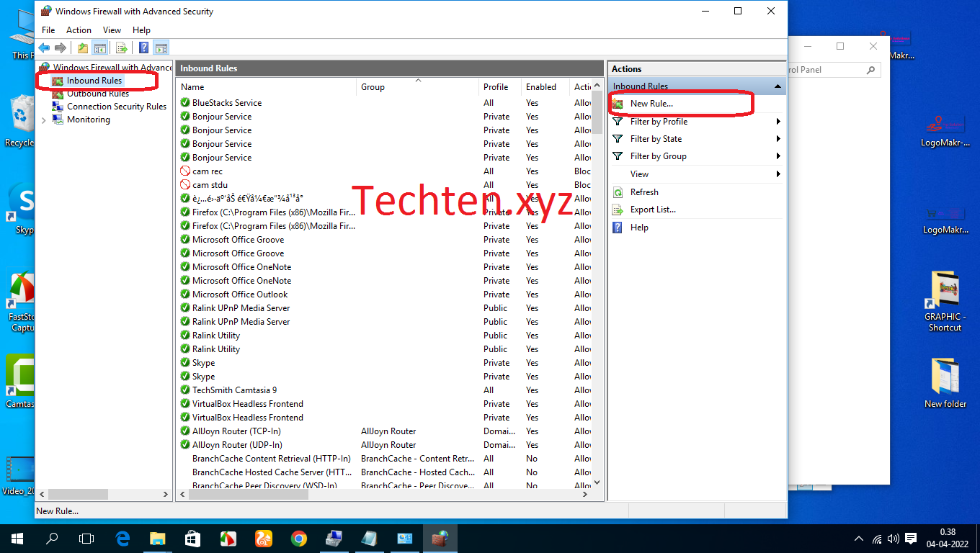The height and width of the screenshot is (553, 980).
Task: Click the Control Panel window search box
Action: coord(834,70)
